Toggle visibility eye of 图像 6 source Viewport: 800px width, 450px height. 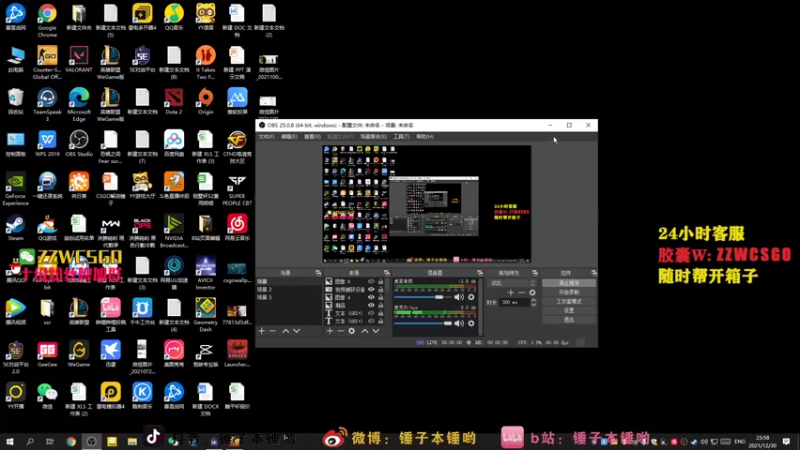[x=371, y=282]
